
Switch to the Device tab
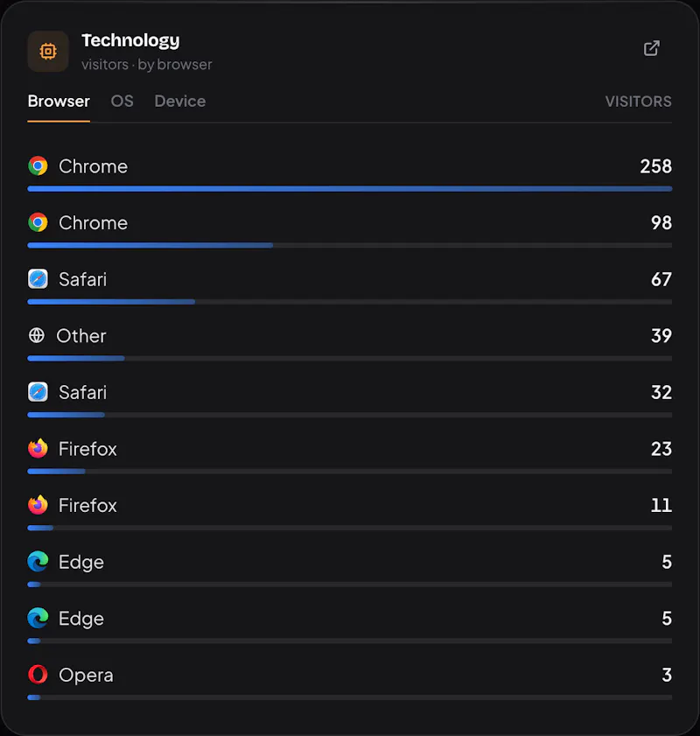pyautogui.click(x=180, y=101)
